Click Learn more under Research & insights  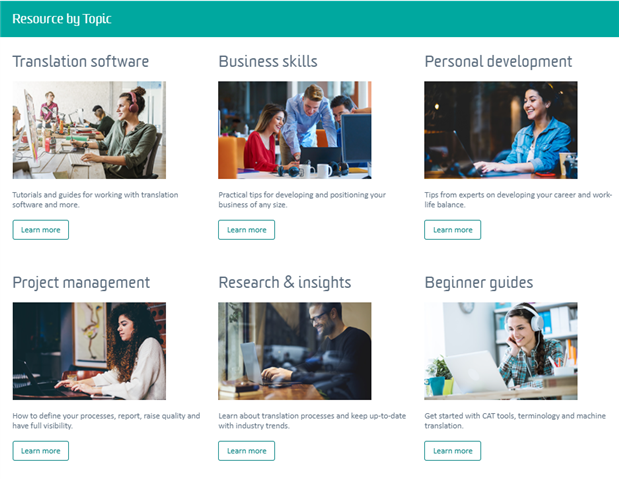pyautogui.click(x=246, y=451)
